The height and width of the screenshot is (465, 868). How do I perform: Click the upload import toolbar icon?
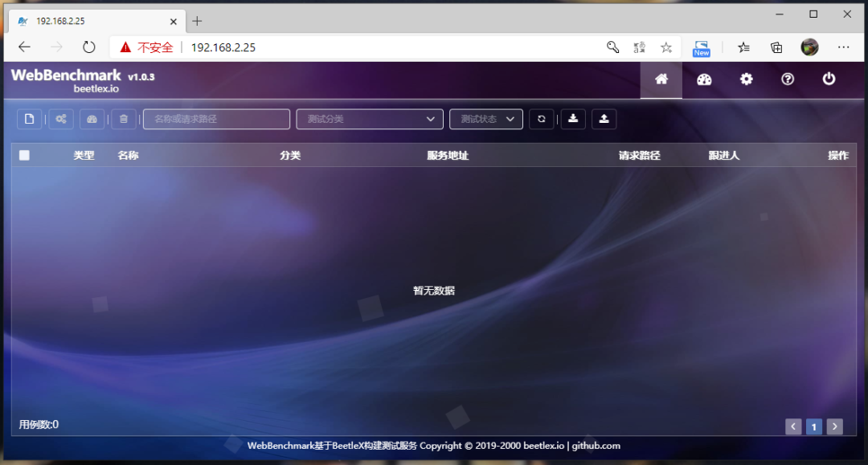point(604,119)
